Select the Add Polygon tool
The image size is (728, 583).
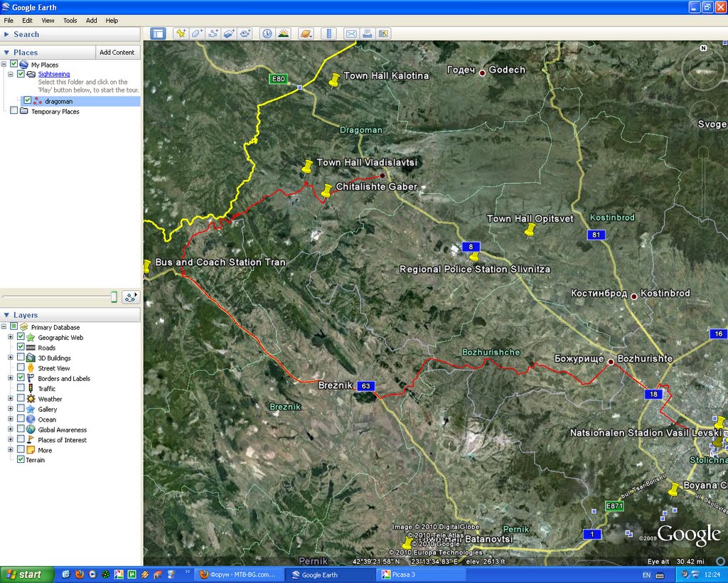pyautogui.click(x=197, y=33)
